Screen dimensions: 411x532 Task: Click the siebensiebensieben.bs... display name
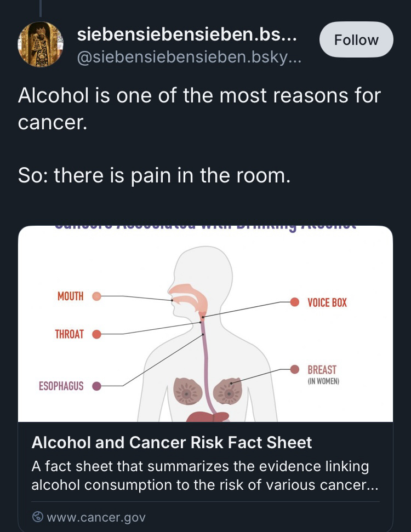coord(187,36)
